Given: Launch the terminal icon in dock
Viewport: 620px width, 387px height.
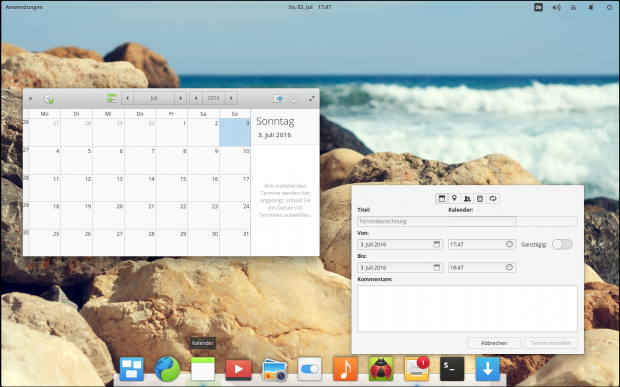Looking at the screenshot, I should pyautogui.click(x=452, y=369).
